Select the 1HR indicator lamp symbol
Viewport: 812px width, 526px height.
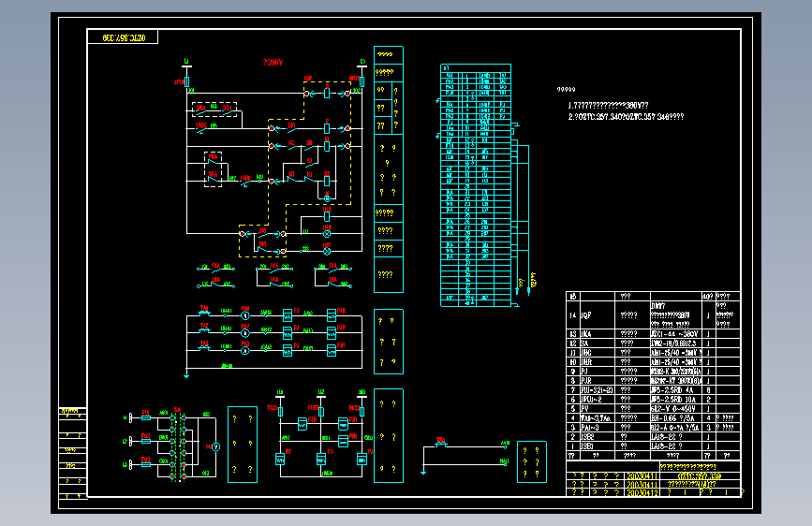(x=327, y=234)
